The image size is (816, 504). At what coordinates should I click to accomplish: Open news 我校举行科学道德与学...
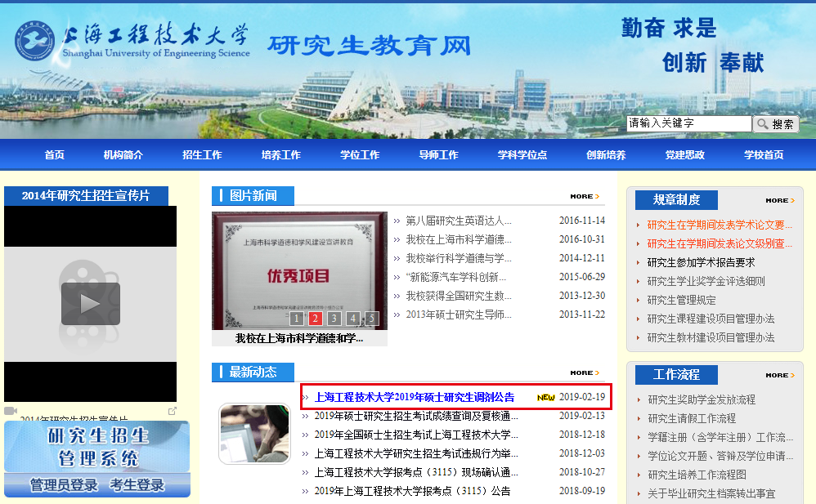click(x=459, y=258)
